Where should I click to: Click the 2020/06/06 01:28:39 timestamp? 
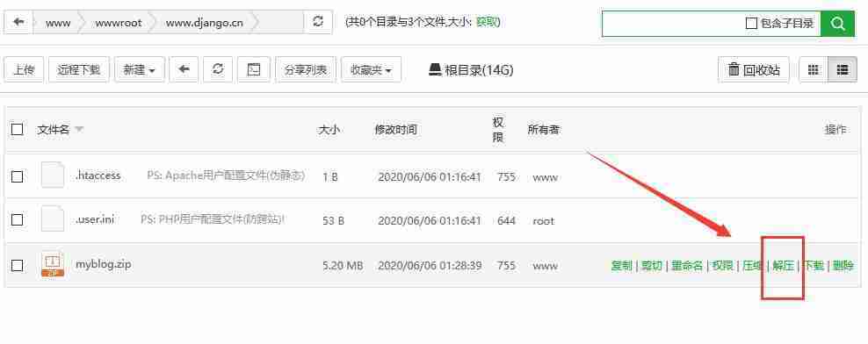click(430, 266)
